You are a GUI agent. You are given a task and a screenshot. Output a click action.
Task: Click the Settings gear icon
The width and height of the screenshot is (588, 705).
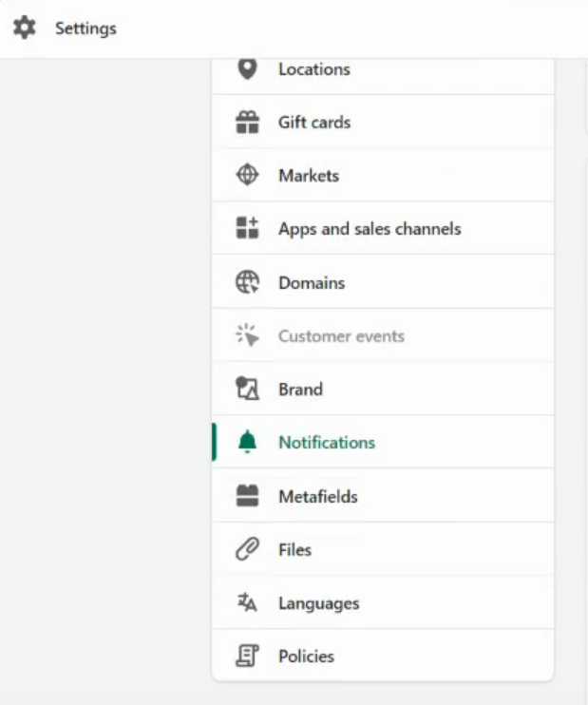pyautogui.click(x=24, y=29)
